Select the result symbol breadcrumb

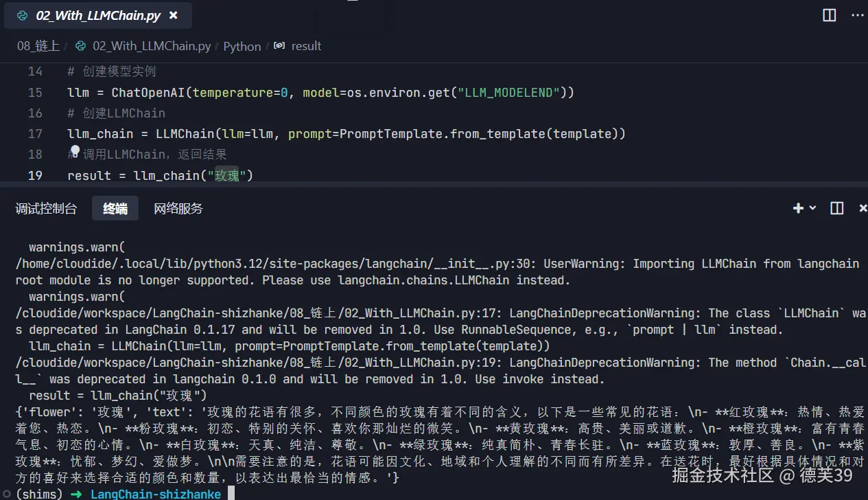tap(306, 46)
